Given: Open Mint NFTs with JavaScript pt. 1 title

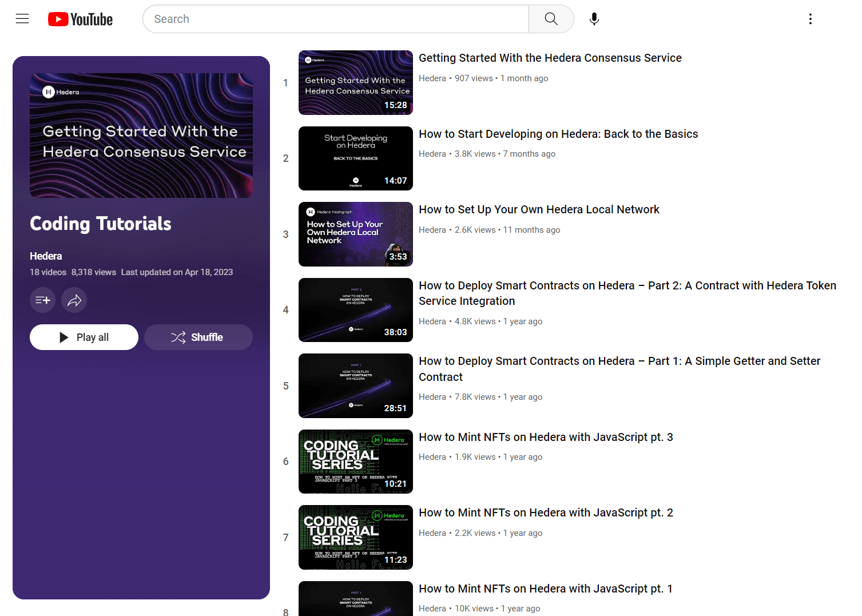Looking at the screenshot, I should click(x=545, y=589).
